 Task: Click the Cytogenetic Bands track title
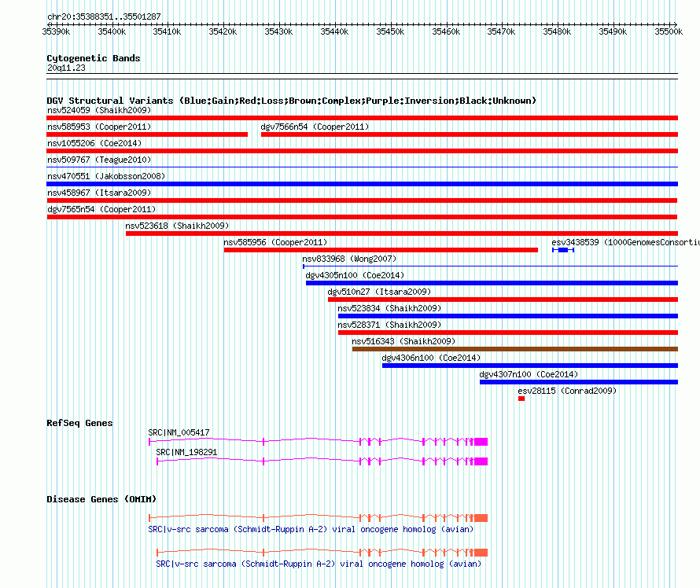(x=94, y=58)
